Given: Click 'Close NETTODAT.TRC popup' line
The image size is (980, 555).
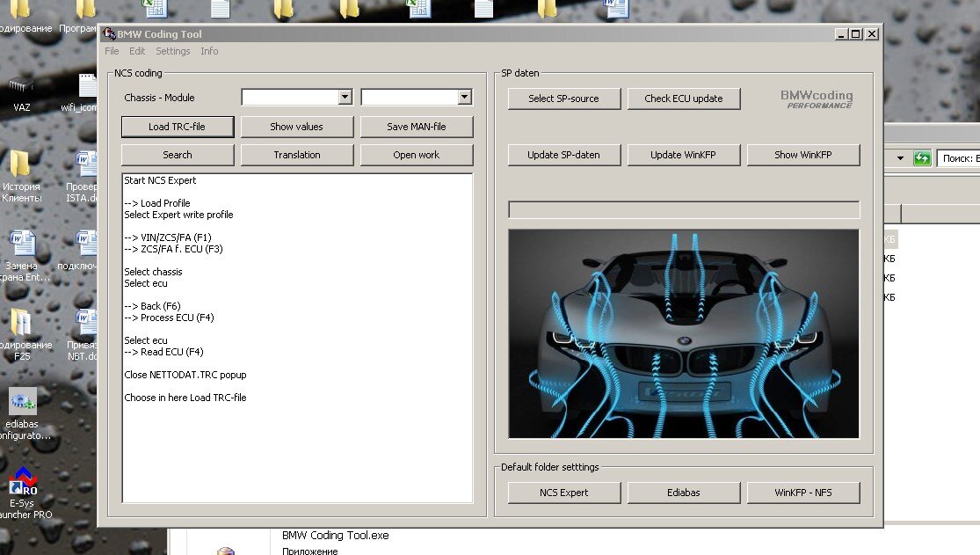Looking at the screenshot, I should point(185,375).
